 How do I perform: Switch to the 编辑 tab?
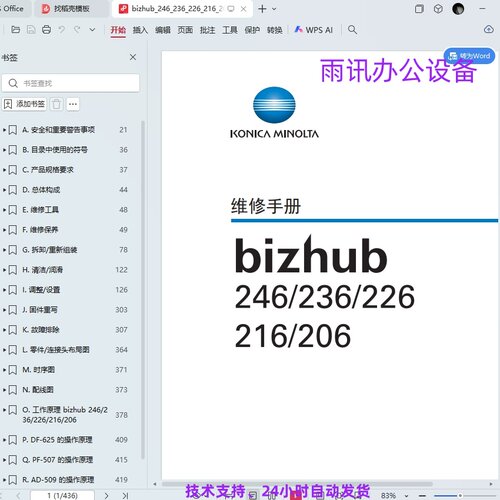click(163, 30)
